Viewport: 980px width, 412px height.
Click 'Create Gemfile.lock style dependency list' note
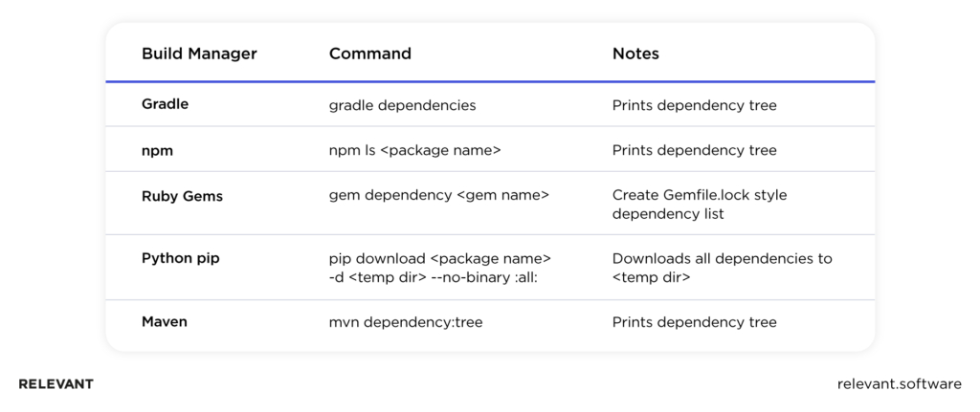pos(700,205)
